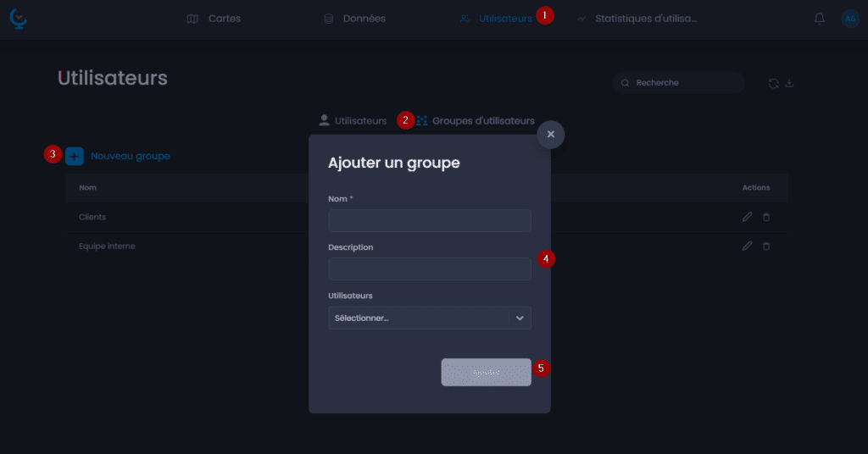Screen dimensions: 868x454
Task: Open the Cartes menu
Action: click(214, 19)
